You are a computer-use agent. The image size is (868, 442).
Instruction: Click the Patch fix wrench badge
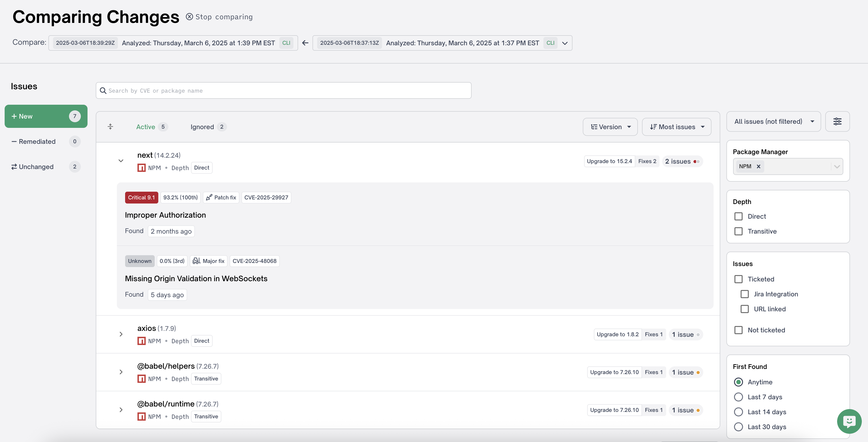(221, 197)
